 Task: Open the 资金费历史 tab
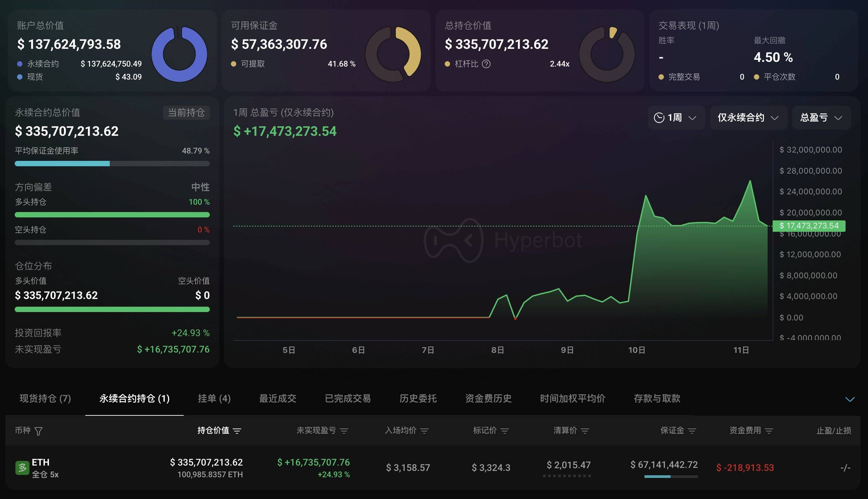pyautogui.click(x=488, y=398)
